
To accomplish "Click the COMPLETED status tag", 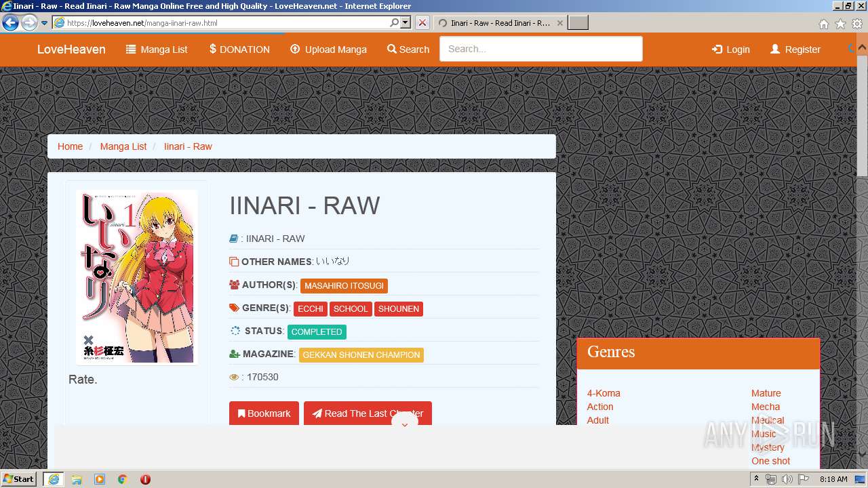I will 317,332.
